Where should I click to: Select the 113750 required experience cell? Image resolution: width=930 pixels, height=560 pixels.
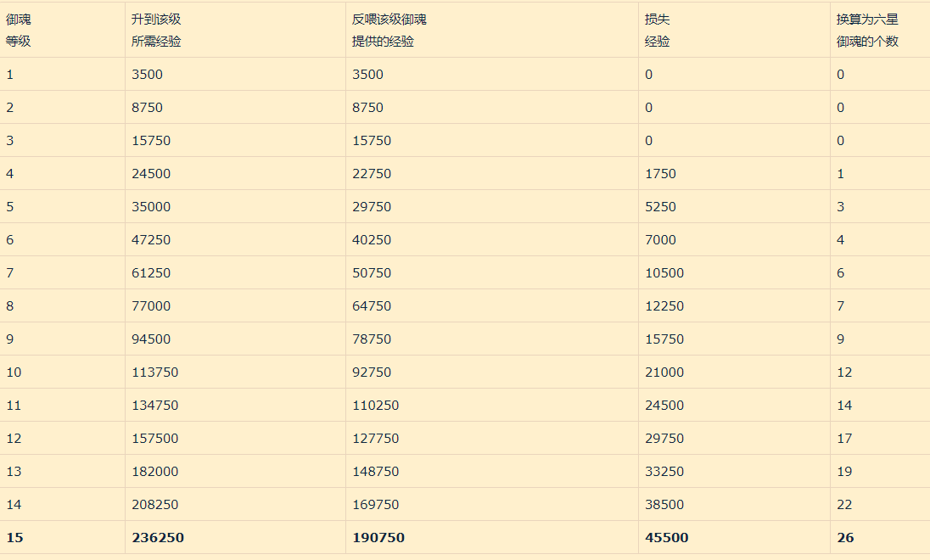click(154, 372)
